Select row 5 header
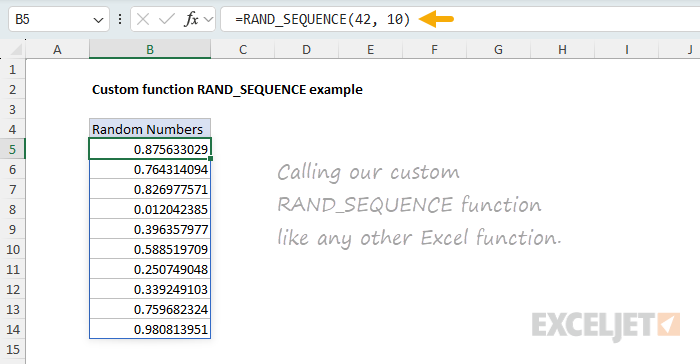 pos(12,149)
